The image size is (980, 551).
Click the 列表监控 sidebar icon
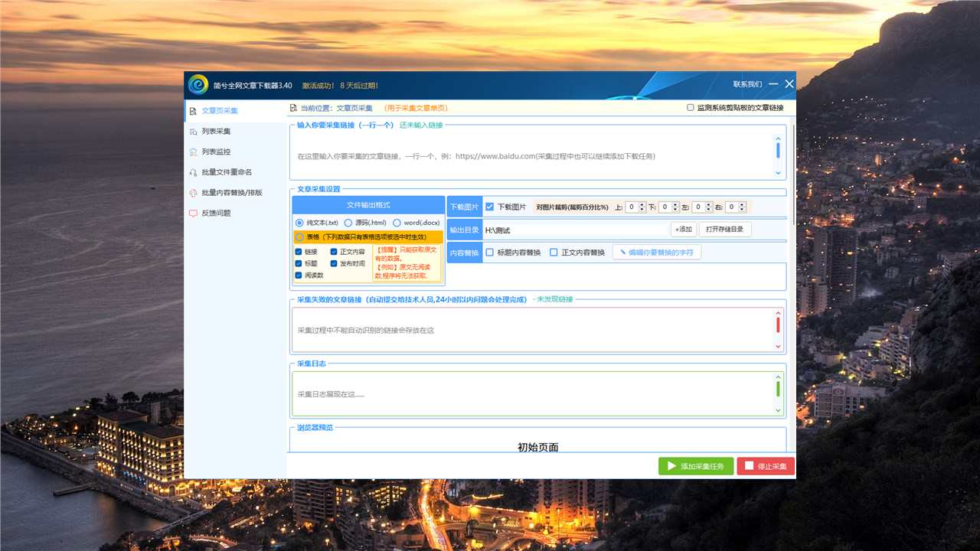click(194, 152)
